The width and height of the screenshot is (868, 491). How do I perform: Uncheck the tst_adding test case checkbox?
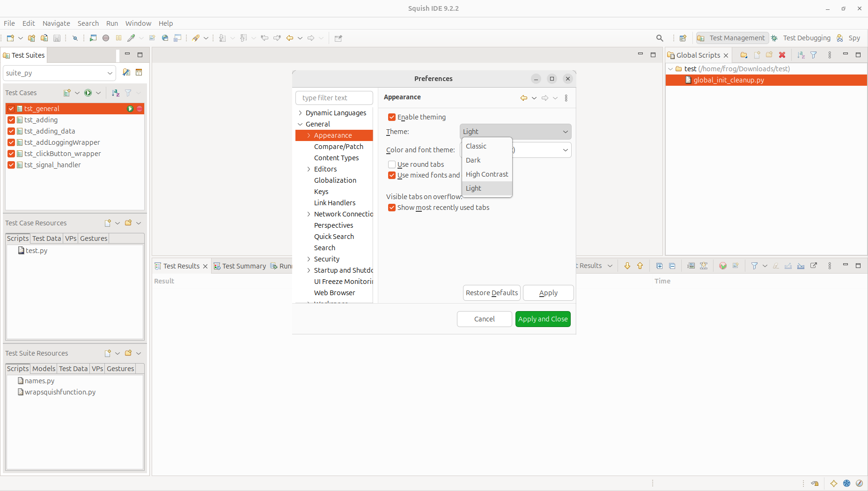pyautogui.click(x=11, y=120)
